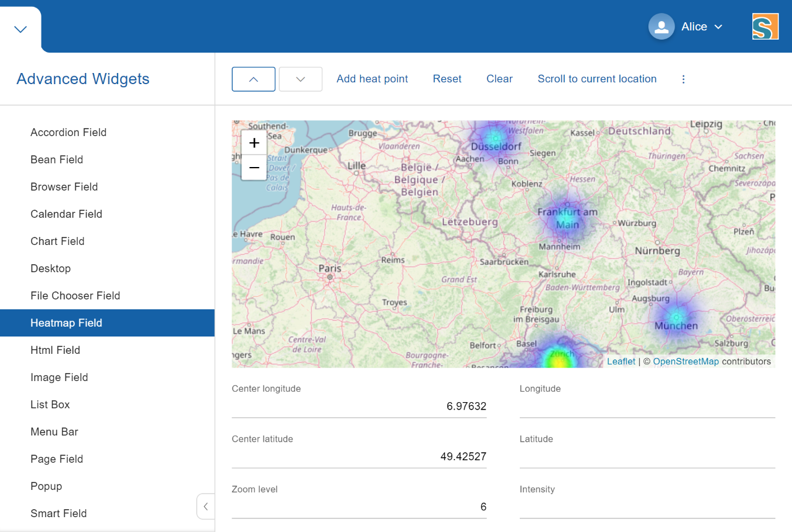Open the Accordion Field page
792x532 pixels.
68,132
